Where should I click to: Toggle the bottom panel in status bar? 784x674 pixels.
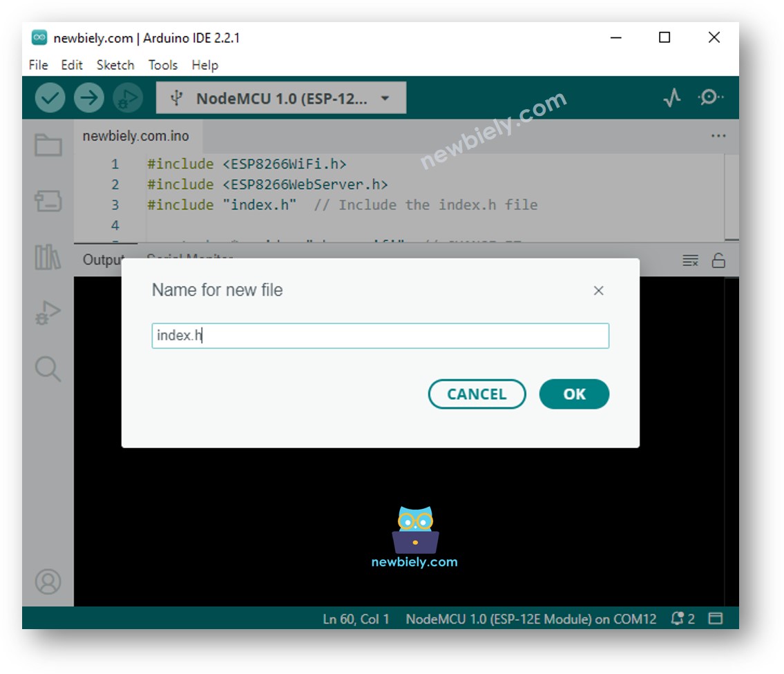pos(716,619)
